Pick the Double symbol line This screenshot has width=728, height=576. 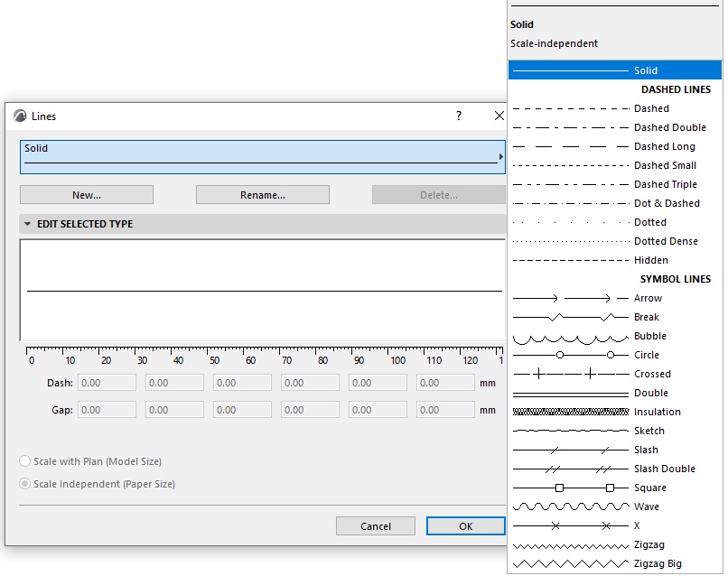coord(615,393)
